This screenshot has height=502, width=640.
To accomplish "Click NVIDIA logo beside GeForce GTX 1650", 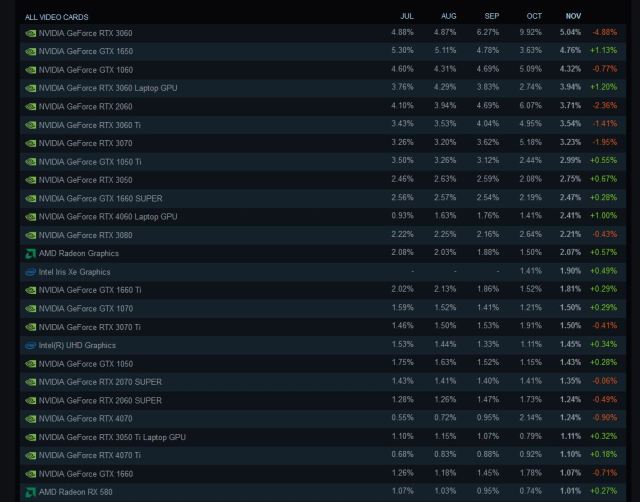I will (31, 51).
